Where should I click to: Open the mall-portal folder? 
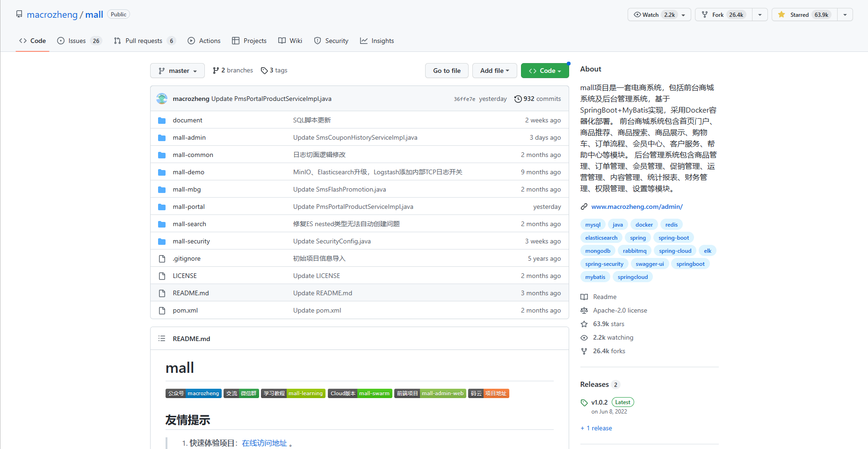tap(188, 207)
